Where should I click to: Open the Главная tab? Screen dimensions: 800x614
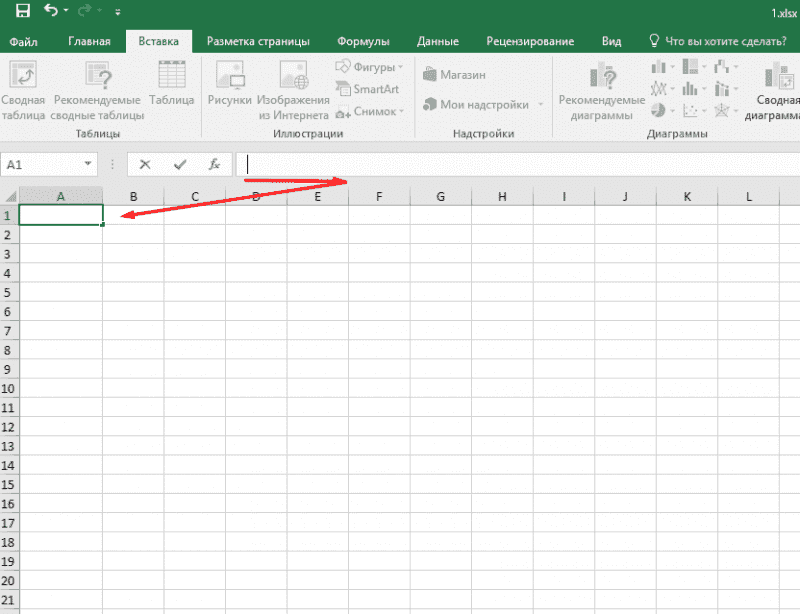[x=89, y=41]
